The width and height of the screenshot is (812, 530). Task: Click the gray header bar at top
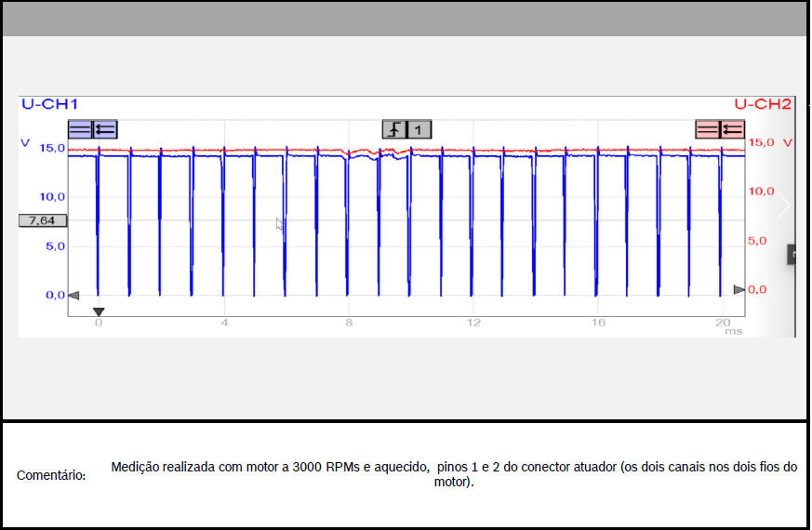405,19
